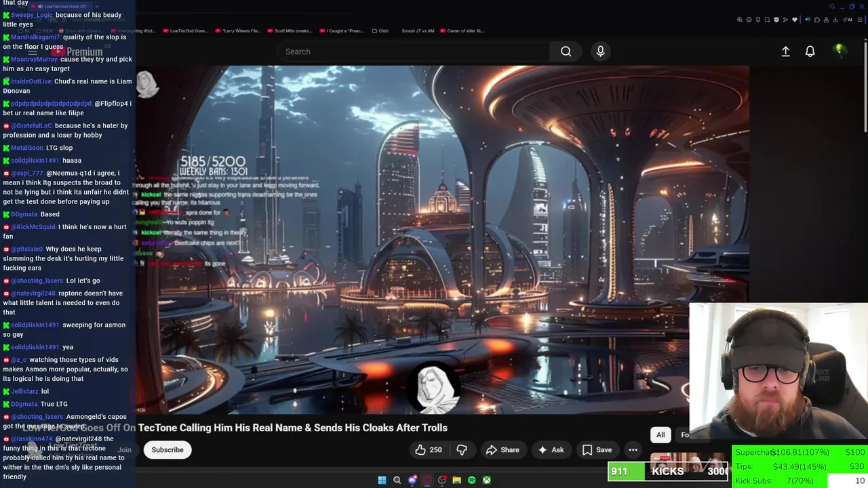Open the YouTube account avatar menu
The height and width of the screenshot is (488, 868).
[x=839, y=51]
